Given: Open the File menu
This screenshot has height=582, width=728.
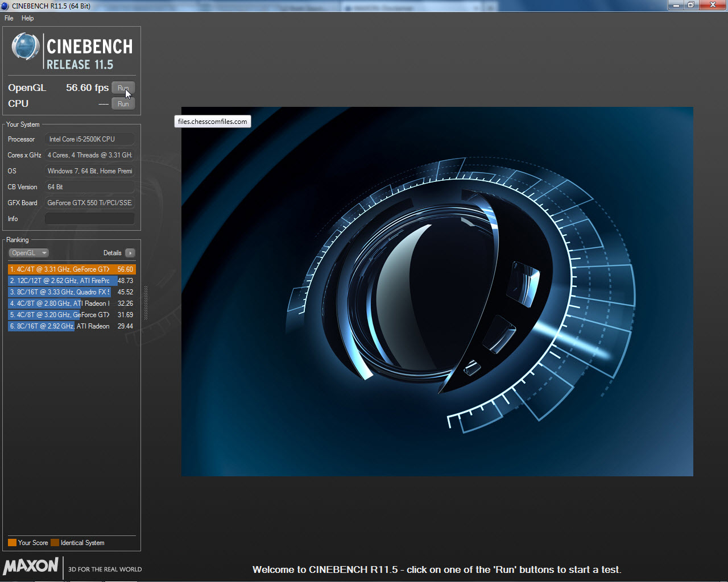Looking at the screenshot, I should pyautogui.click(x=9, y=18).
